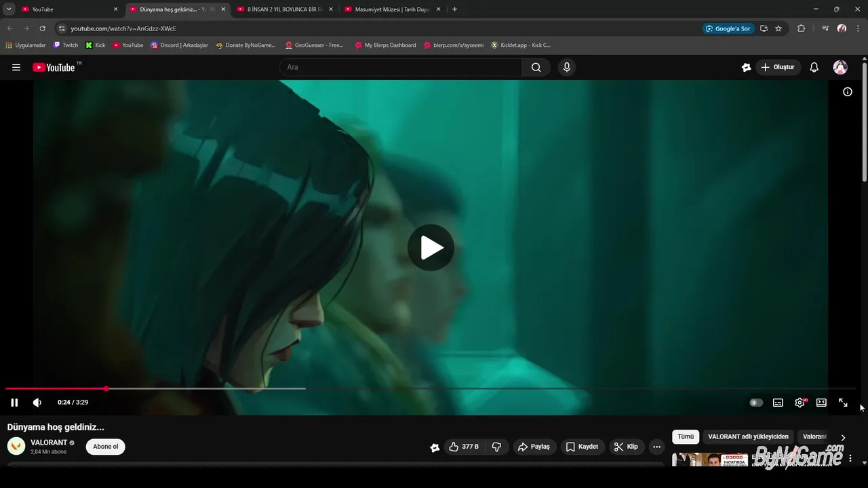Toggle subtitles on the player

click(778, 403)
